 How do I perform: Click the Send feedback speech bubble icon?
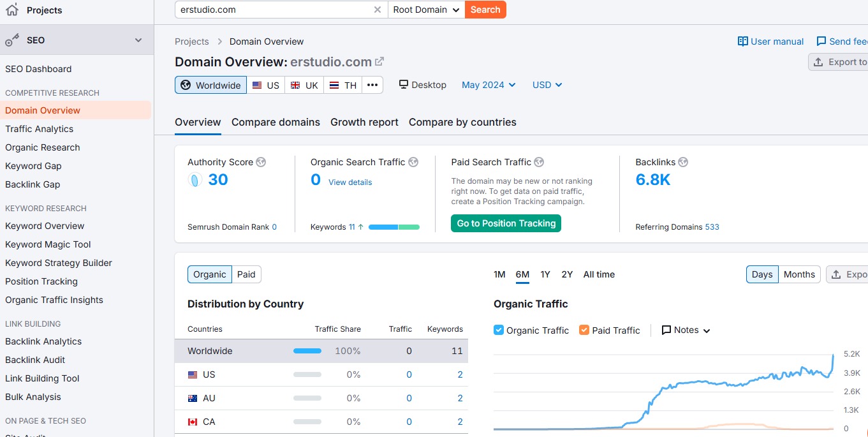tap(821, 41)
